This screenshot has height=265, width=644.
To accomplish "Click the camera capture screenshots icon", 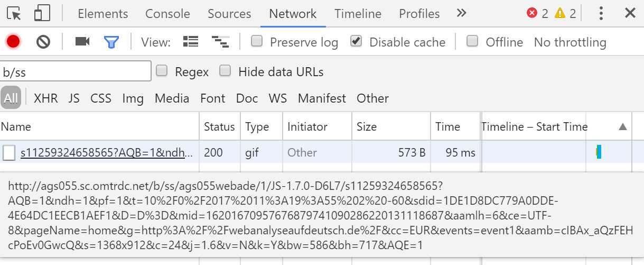I will click(82, 42).
